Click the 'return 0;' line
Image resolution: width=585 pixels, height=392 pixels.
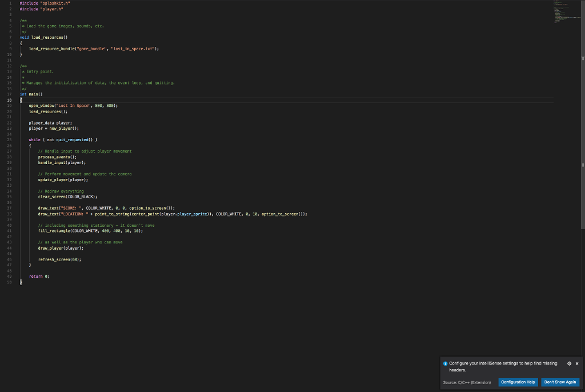[x=39, y=276]
